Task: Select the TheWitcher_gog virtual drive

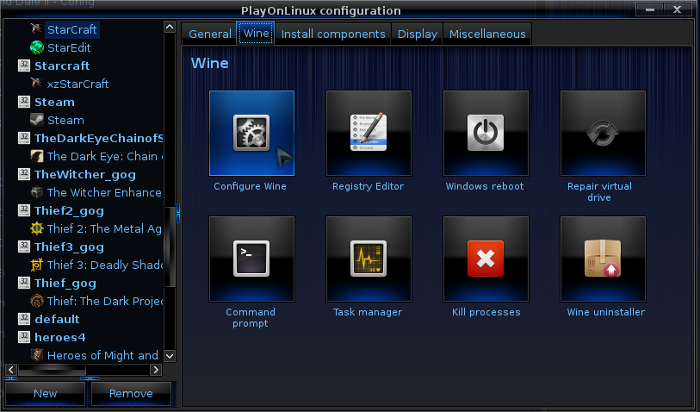Action: click(x=85, y=174)
